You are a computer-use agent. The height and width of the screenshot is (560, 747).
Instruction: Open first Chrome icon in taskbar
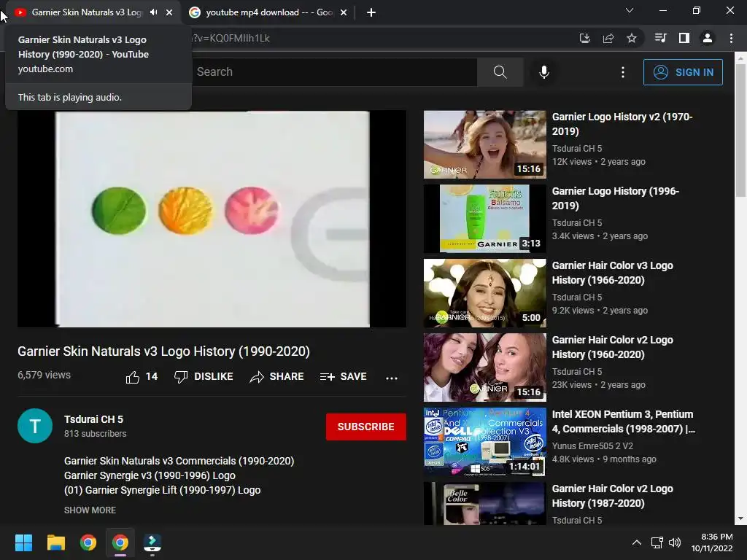click(x=88, y=542)
